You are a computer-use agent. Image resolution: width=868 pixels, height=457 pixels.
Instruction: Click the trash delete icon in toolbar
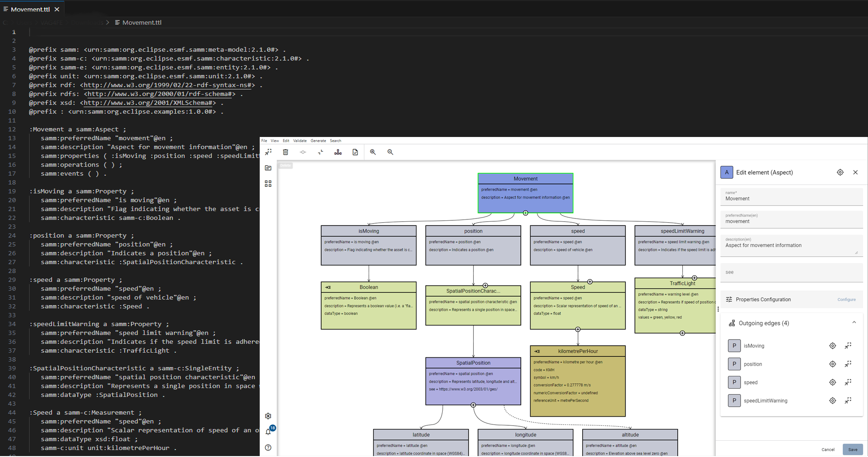pos(286,152)
